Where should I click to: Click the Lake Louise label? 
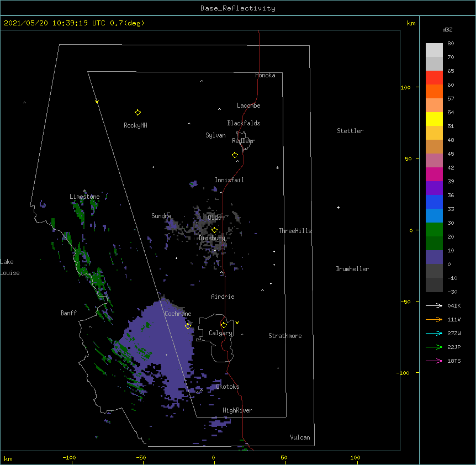point(10,267)
